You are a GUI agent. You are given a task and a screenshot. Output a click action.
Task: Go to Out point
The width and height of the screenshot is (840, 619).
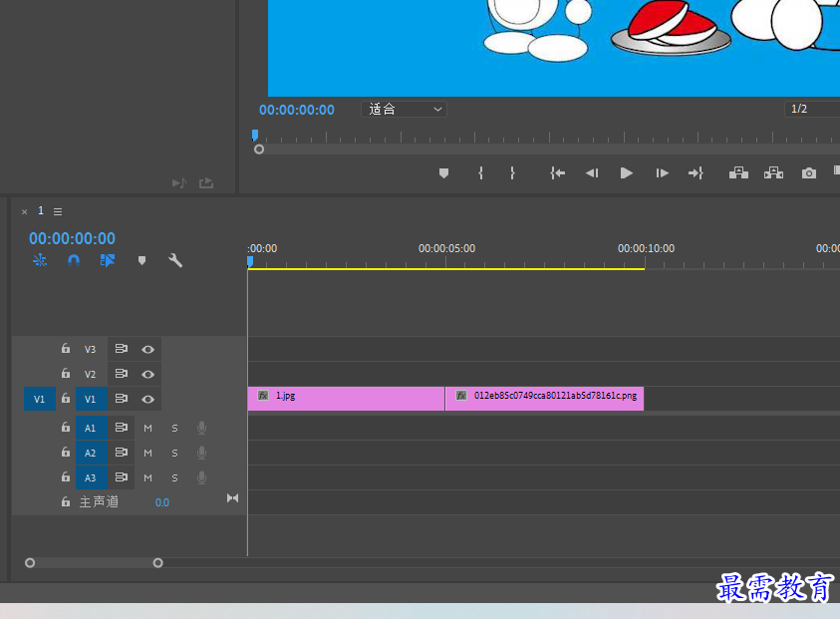coord(696,173)
